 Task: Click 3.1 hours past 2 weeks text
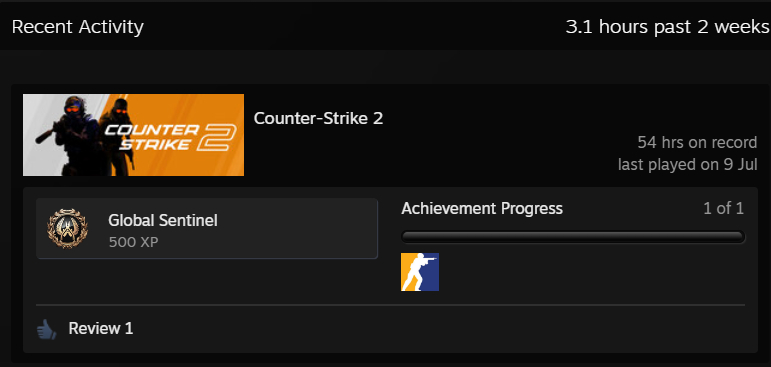668,27
